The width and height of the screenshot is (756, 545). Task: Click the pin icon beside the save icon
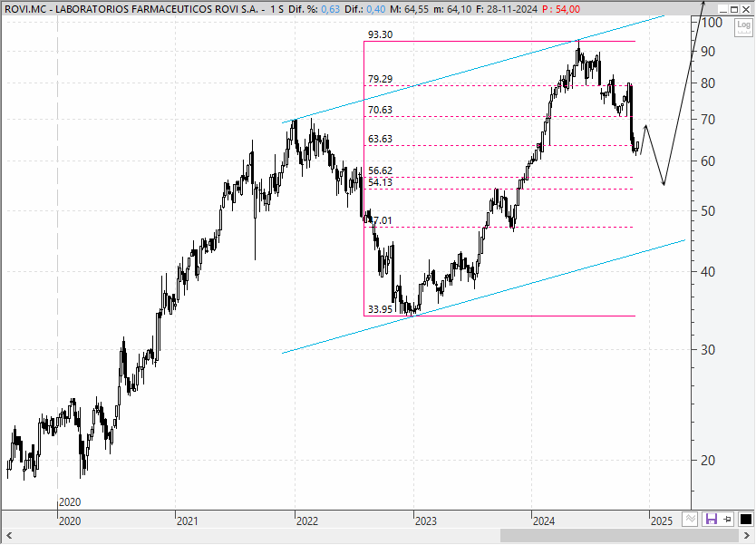[728, 520]
